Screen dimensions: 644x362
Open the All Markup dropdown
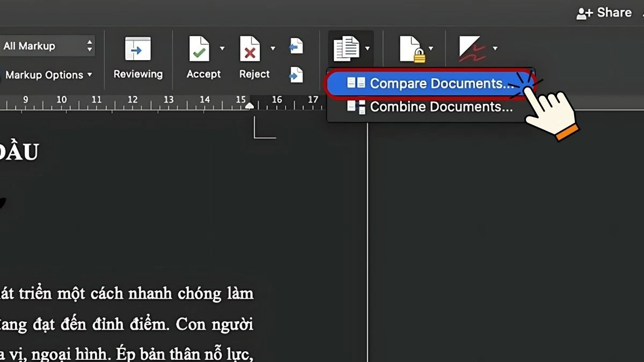[x=47, y=46]
